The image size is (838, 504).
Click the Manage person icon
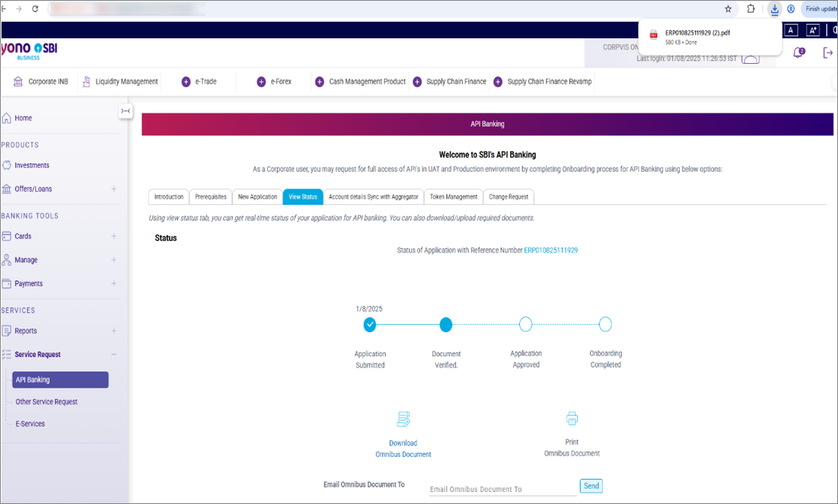[7, 259]
